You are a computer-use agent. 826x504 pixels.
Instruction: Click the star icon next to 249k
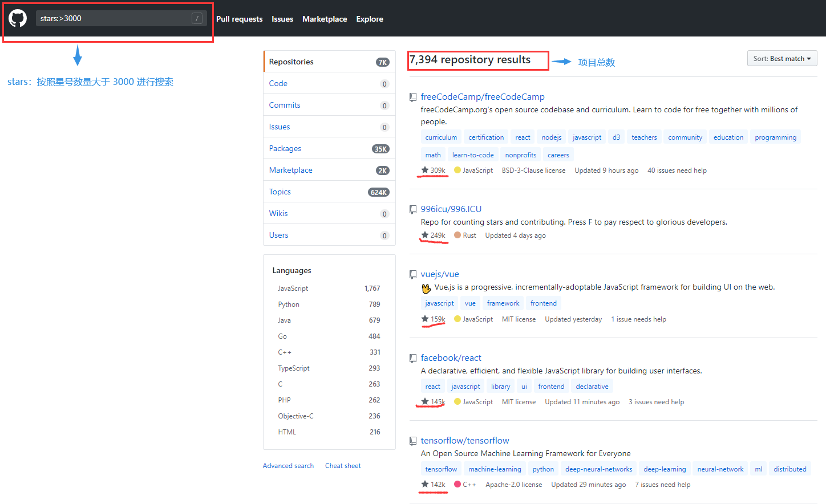(x=425, y=235)
